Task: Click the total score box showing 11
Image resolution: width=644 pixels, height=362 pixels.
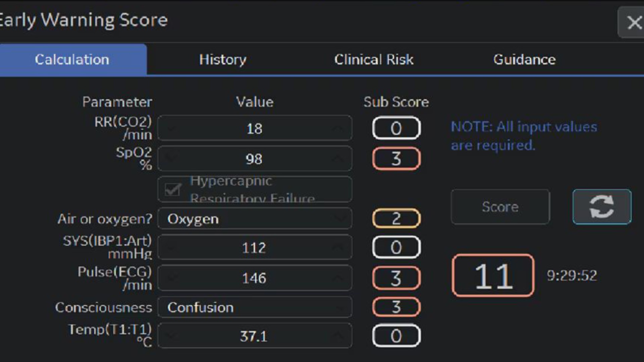Action: coord(493,276)
